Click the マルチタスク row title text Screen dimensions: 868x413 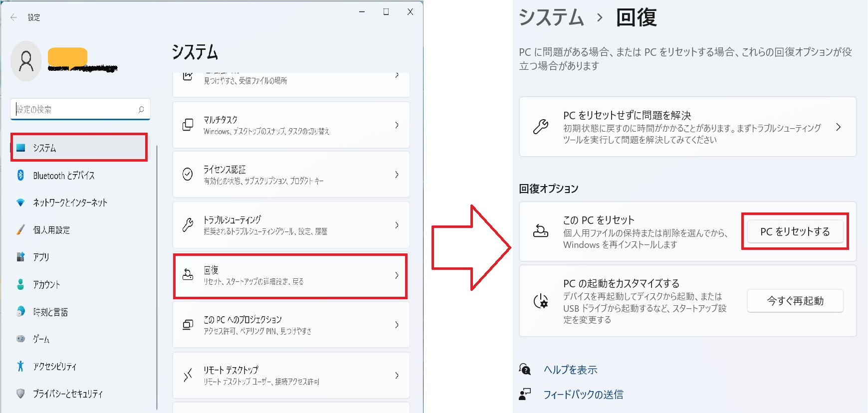pyautogui.click(x=220, y=120)
